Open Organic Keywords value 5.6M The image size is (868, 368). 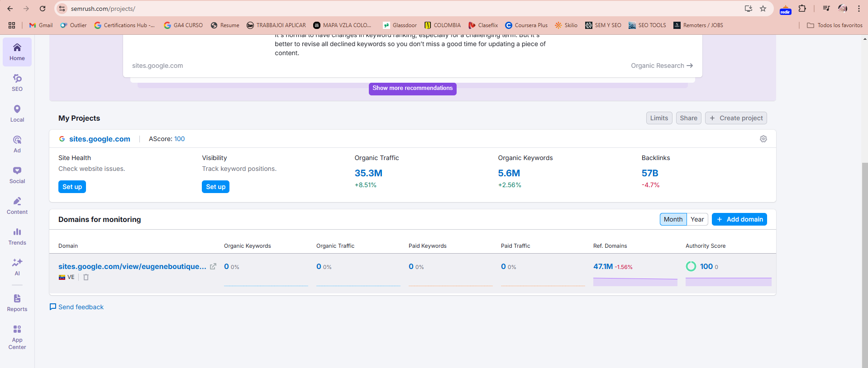(509, 173)
